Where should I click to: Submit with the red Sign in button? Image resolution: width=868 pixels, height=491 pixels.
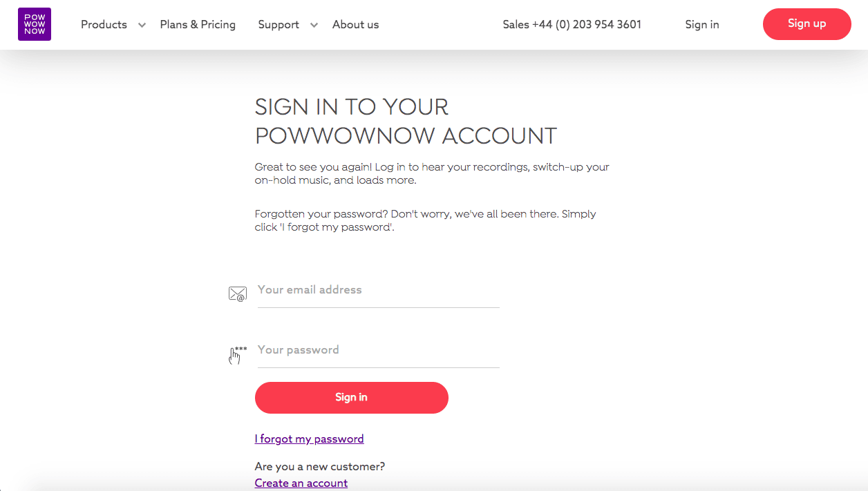[351, 398]
